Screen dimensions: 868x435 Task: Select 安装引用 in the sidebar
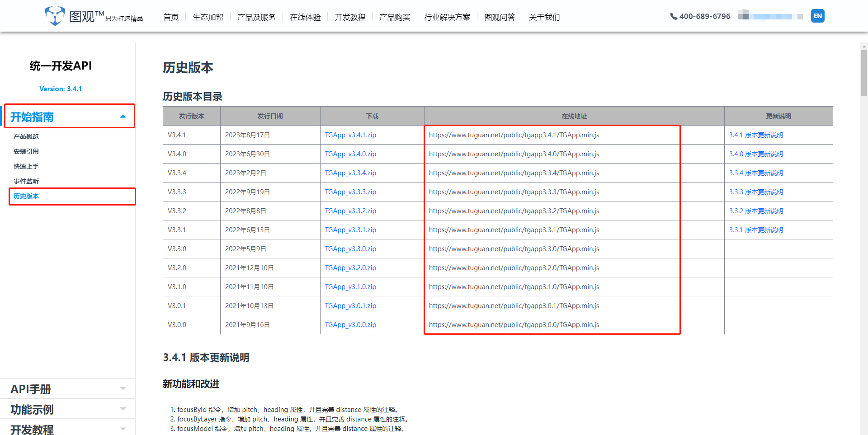point(26,151)
